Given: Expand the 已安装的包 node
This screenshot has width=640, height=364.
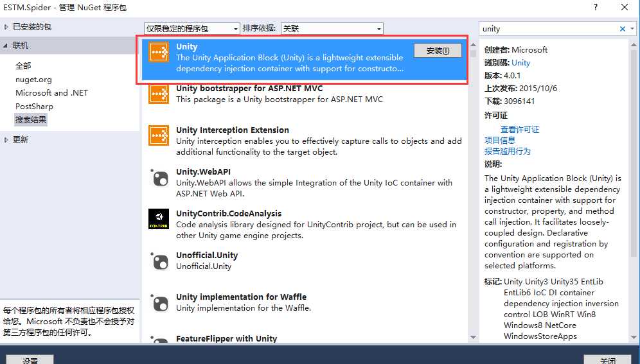Looking at the screenshot, I should pos(6,27).
